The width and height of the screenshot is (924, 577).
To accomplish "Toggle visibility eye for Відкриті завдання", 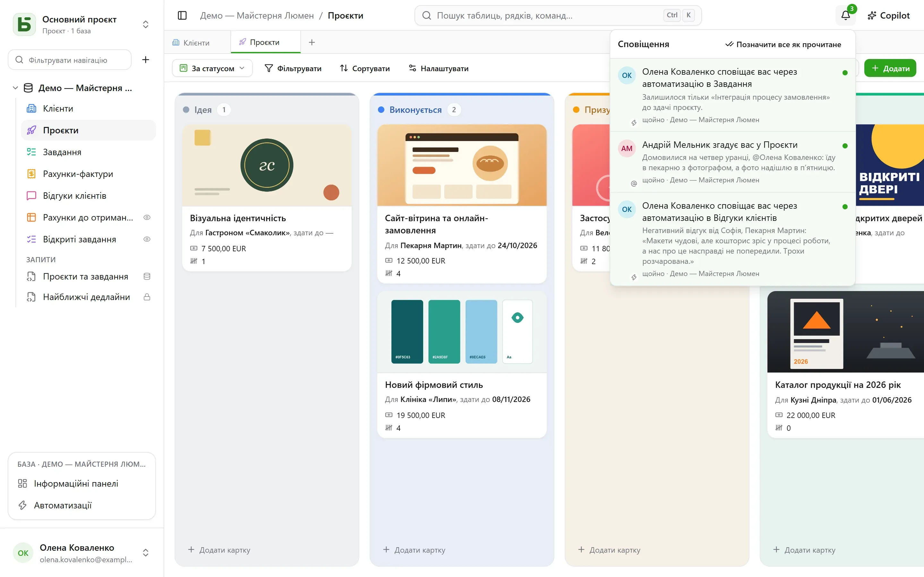I will (x=147, y=239).
